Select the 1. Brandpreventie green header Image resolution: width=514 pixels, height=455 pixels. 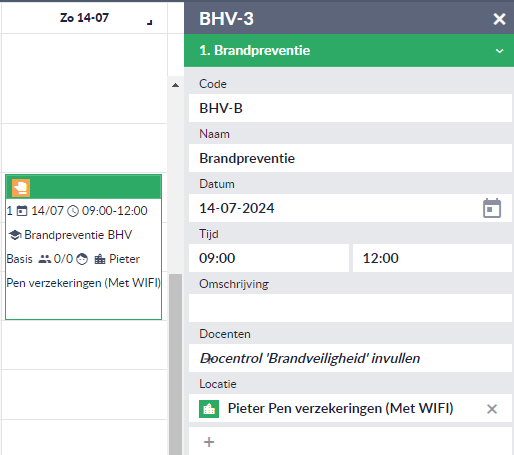(x=349, y=51)
